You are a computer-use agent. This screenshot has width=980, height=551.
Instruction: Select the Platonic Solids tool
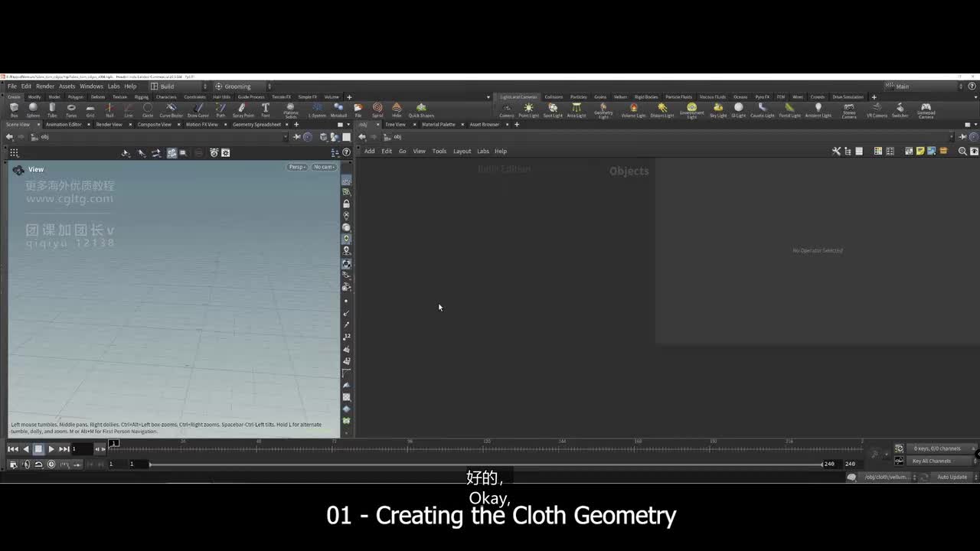point(291,111)
